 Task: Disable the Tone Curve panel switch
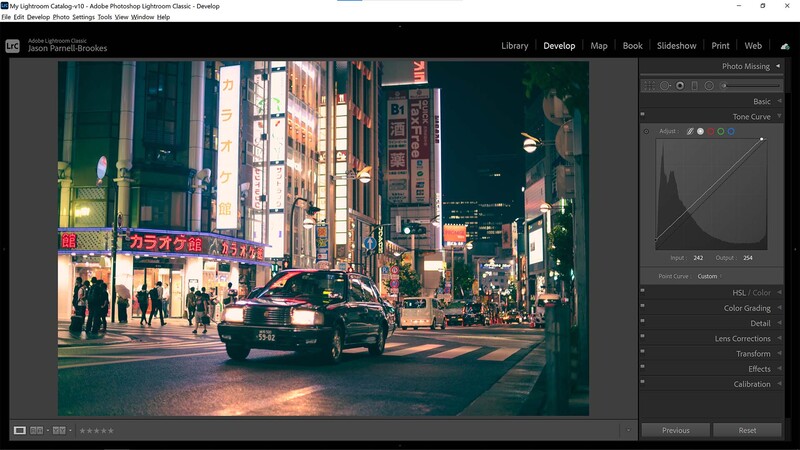coord(642,114)
